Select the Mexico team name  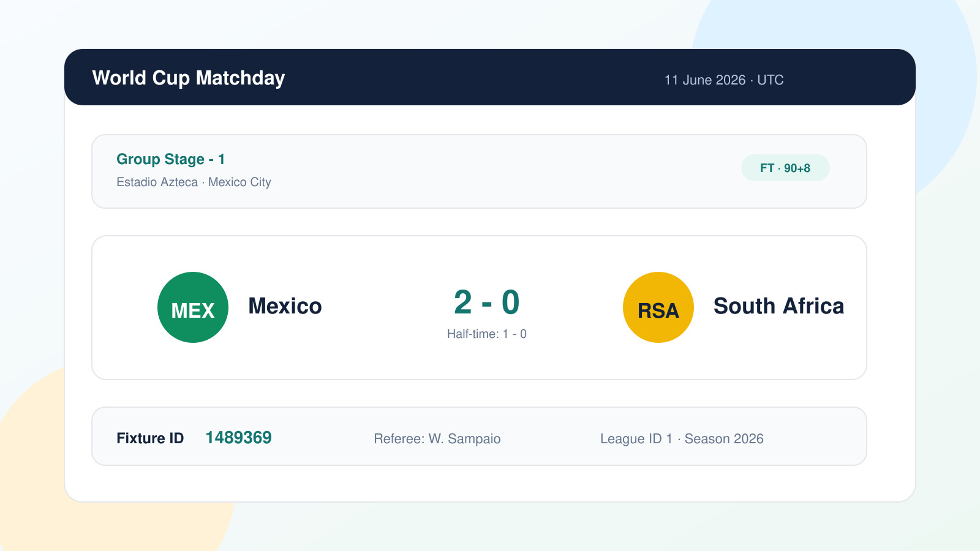click(285, 306)
